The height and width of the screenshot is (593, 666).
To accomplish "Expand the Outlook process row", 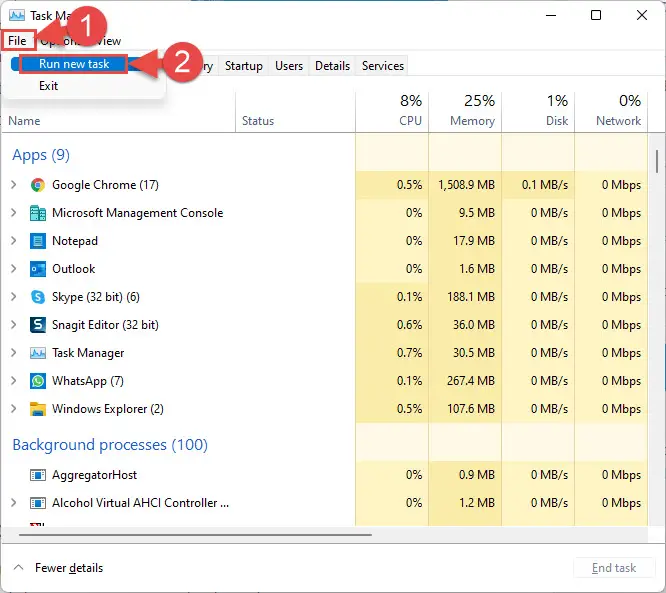I will [14, 269].
